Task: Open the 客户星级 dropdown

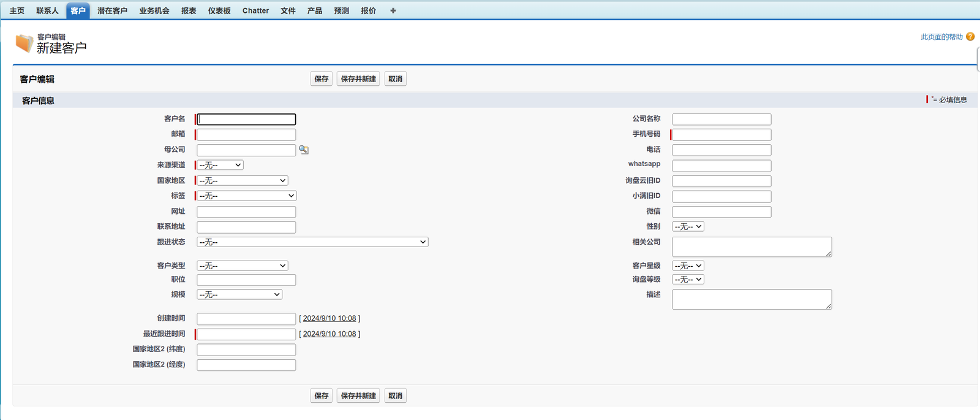Action: click(688, 265)
